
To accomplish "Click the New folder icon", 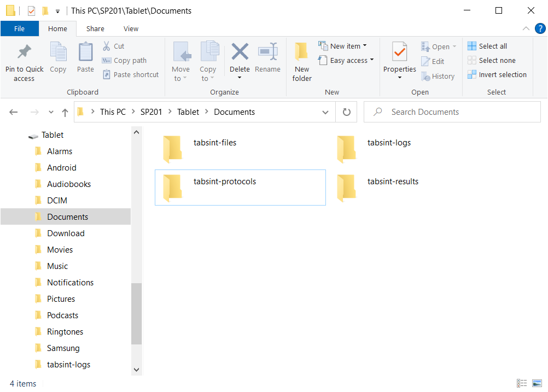I will pyautogui.click(x=301, y=52).
